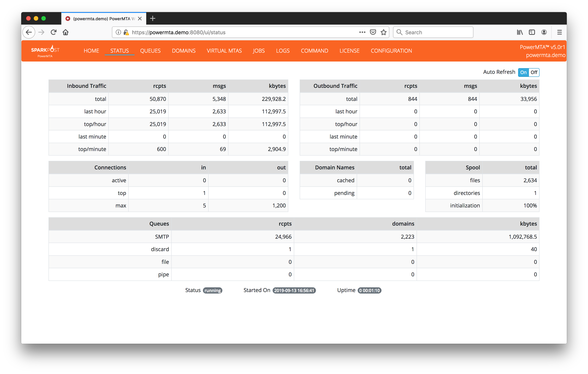Open page actions three-dot menu
This screenshot has width=588, height=374.
362,32
